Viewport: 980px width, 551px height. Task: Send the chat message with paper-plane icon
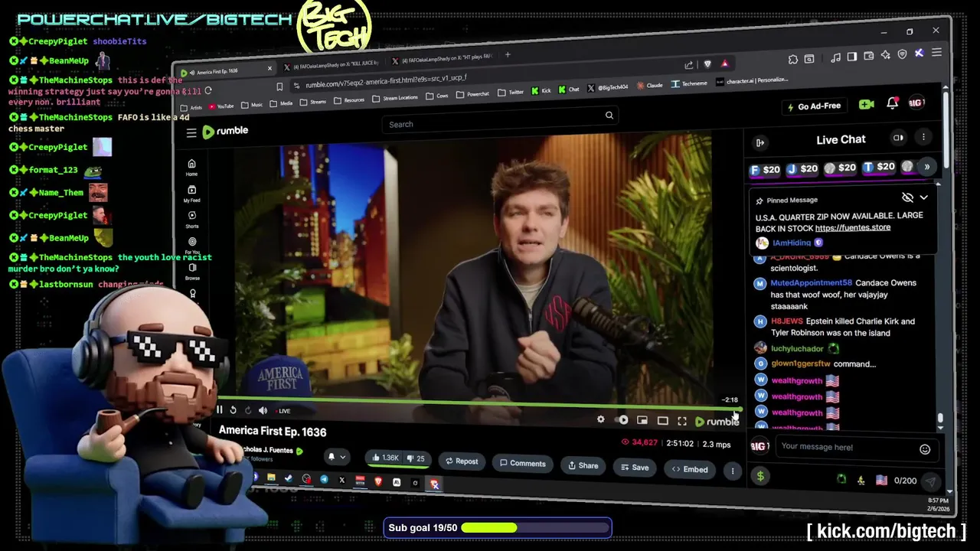(931, 481)
